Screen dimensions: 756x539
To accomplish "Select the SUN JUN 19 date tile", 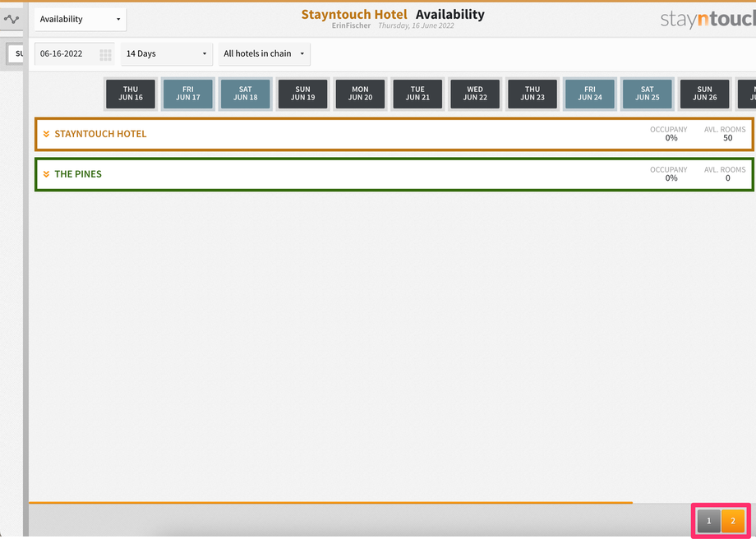I will 302,94.
